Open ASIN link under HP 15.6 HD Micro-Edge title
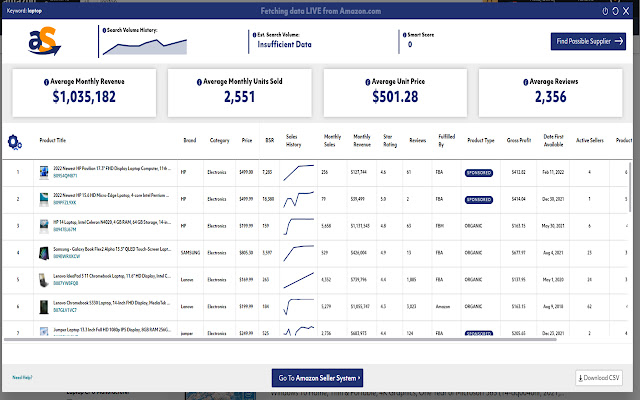Image resolution: width=640 pixels, height=400 pixels. pyautogui.click(x=65, y=203)
